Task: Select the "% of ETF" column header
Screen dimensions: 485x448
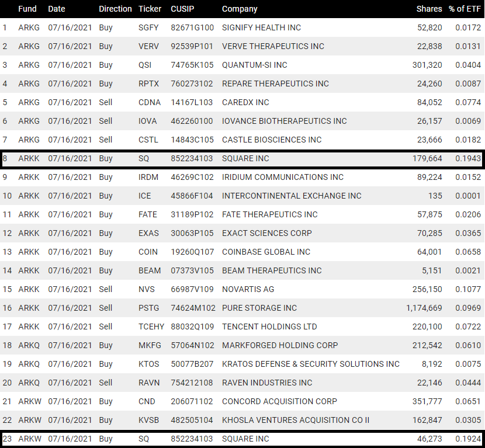Action: tap(465, 9)
